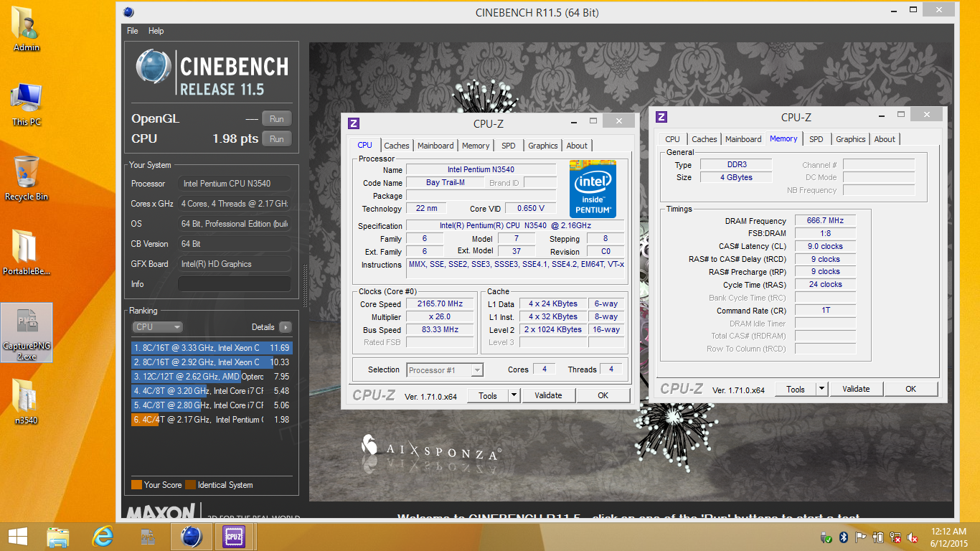Select the CapturePNG 2.exe desktop icon

coord(27,333)
